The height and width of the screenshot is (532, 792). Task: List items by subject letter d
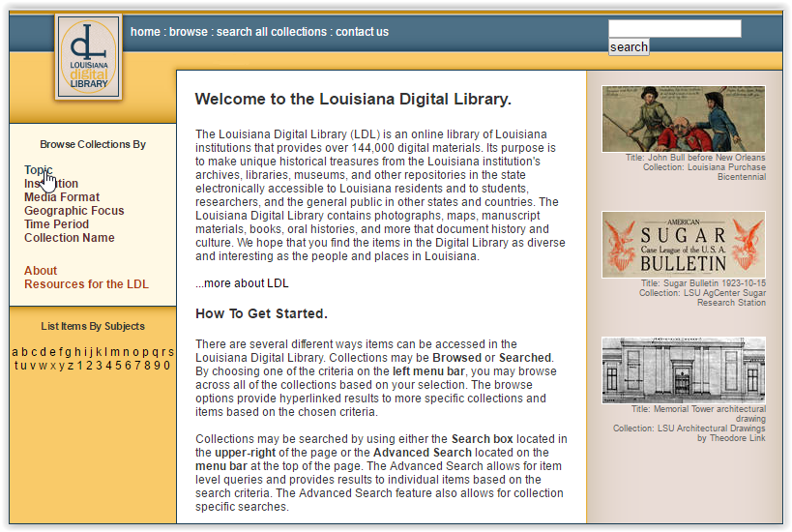43,352
